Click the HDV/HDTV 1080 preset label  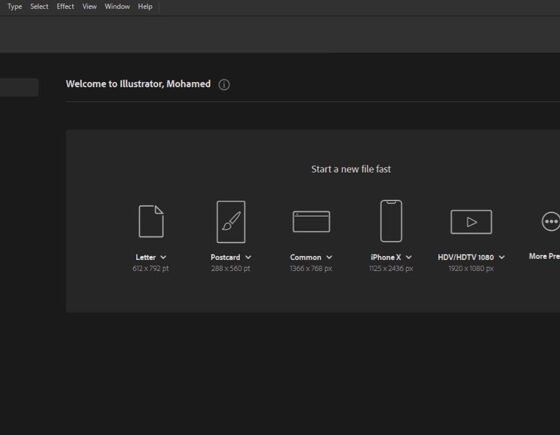tap(466, 257)
